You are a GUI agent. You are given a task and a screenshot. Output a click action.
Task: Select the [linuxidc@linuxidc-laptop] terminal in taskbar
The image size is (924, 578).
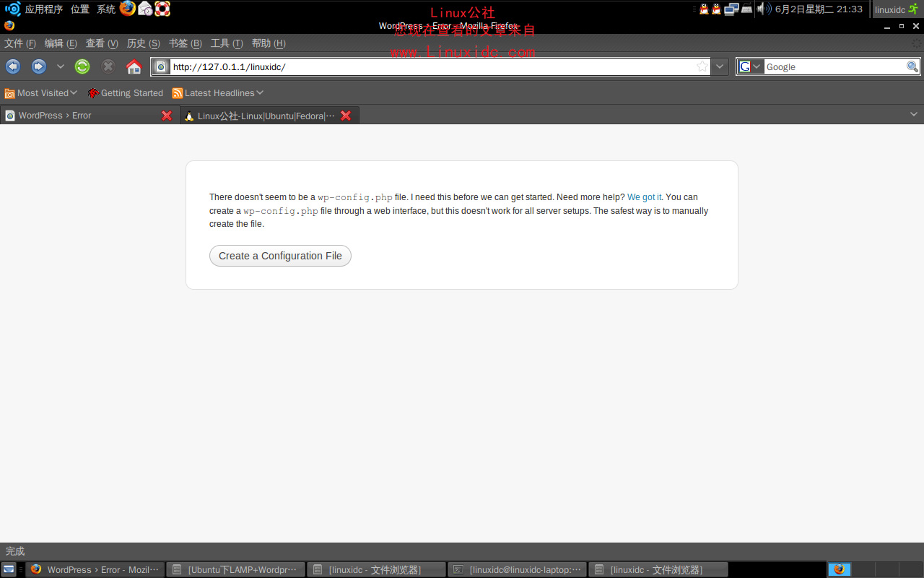pos(516,569)
